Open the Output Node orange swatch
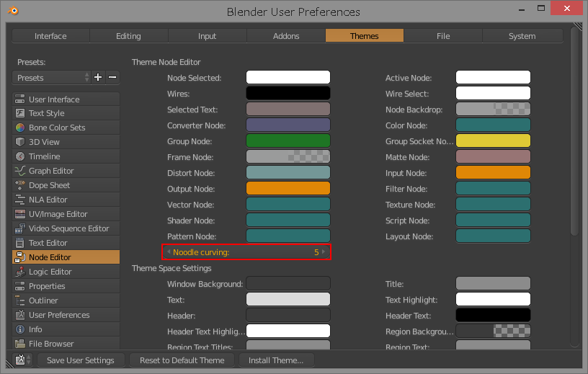This screenshot has height=374, width=588. point(288,188)
